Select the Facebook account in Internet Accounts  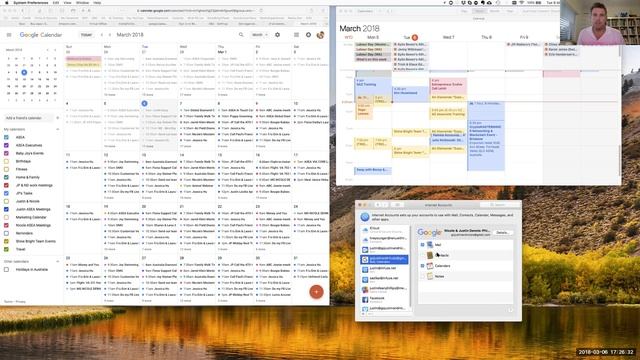384,300
